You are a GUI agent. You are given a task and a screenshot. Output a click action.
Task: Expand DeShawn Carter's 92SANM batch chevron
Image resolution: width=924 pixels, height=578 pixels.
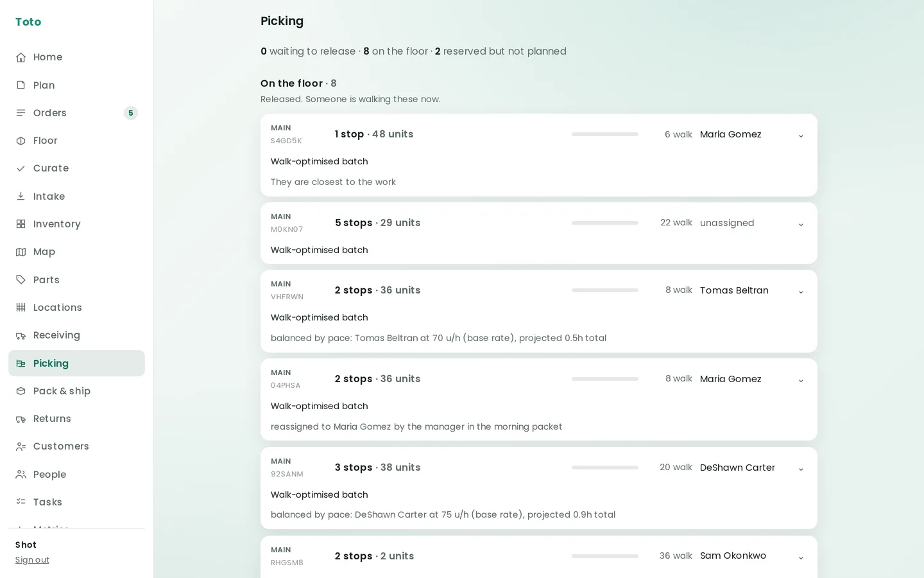click(x=801, y=469)
